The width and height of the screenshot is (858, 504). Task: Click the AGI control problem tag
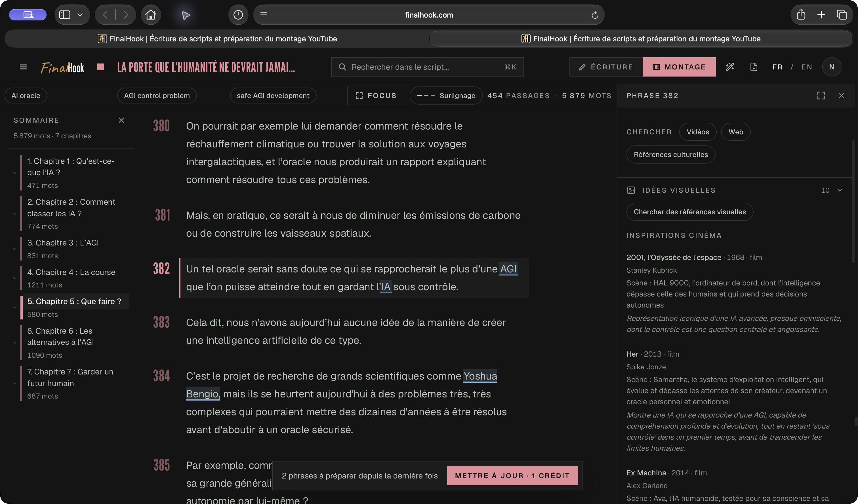[x=157, y=96]
